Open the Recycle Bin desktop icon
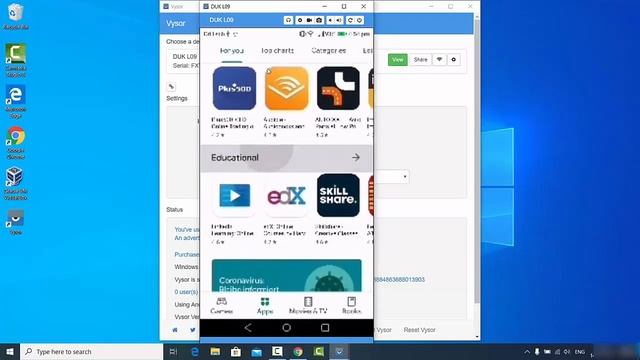This screenshot has width=640, height=360. click(16, 16)
